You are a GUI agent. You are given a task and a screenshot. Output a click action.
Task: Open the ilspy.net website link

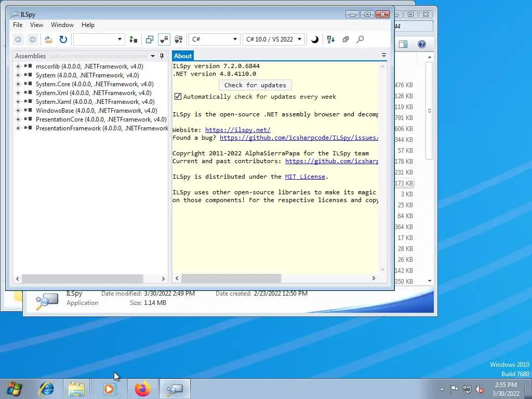point(238,130)
